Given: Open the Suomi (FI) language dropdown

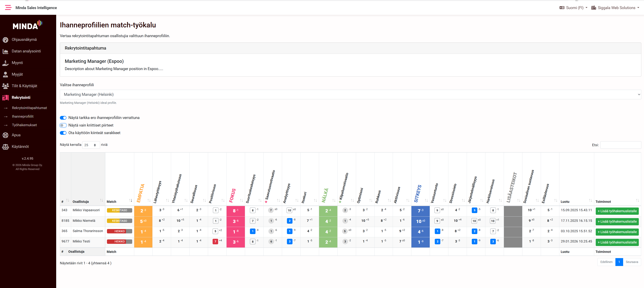Looking at the screenshot, I should [x=574, y=8].
